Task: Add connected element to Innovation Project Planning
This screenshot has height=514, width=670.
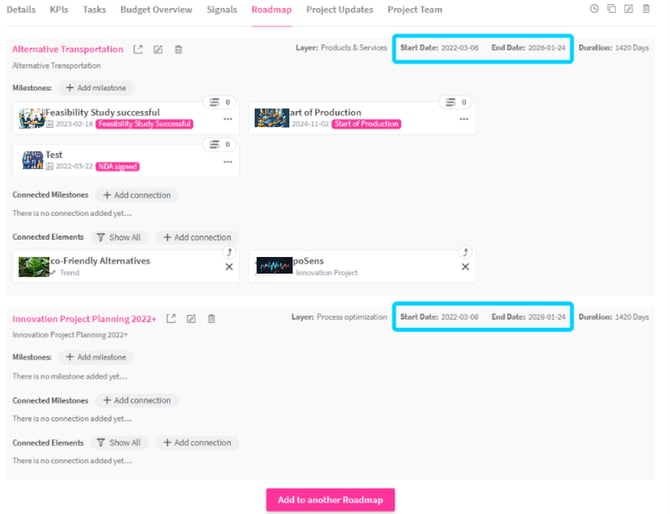Action: click(197, 443)
